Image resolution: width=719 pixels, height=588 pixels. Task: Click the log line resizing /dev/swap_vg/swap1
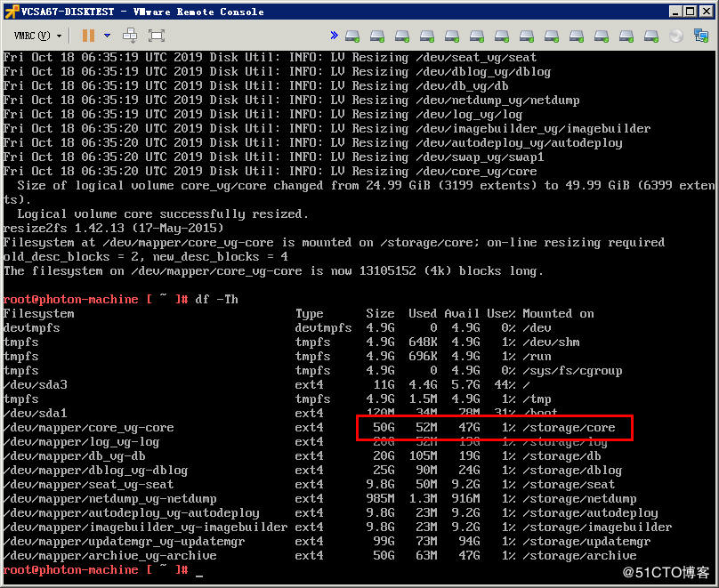point(273,157)
